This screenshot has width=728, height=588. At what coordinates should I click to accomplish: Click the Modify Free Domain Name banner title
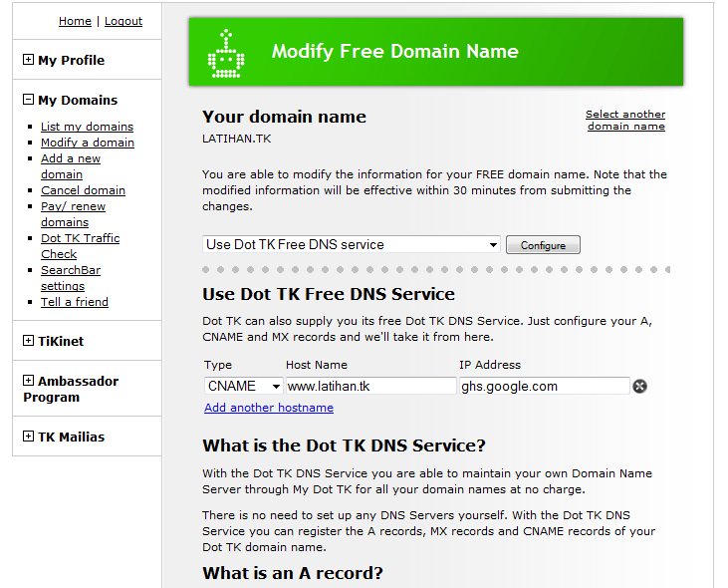pos(394,51)
